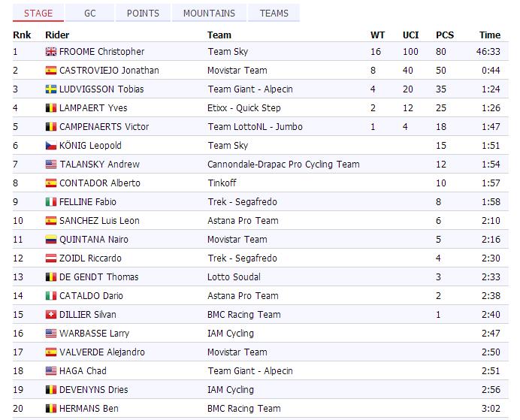Click the British flag beside Froome
Image resolution: width=520 pixels, height=420 pixels.
pyautogui.click(x=51, y=52)
